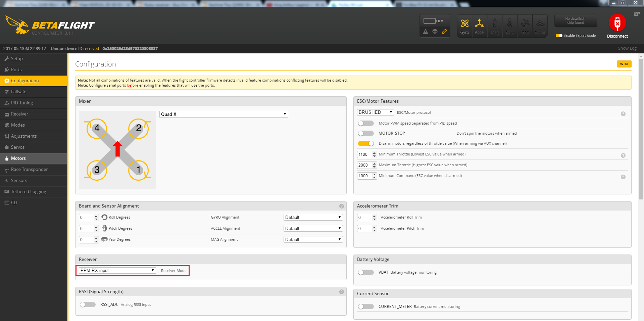644x321 pixels.
Task: Click the yellow WIKI button
Action: coord(624,64)
